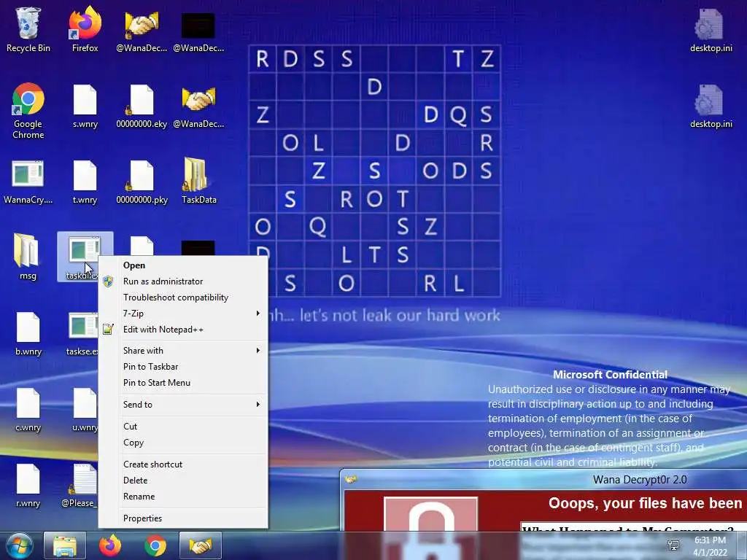This screenshot has width=747, height=560.
Task: Choose Pin to Start Menu
Action: (183, 383)
